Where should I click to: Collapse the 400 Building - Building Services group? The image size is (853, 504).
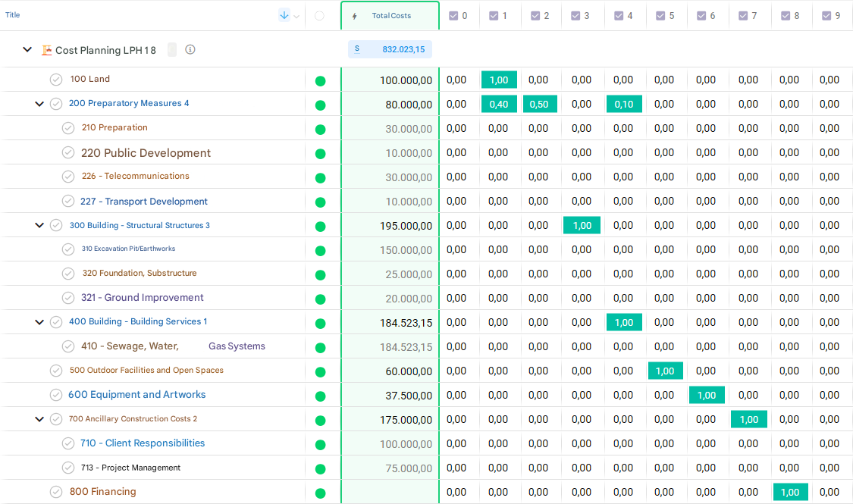(39, 322)
